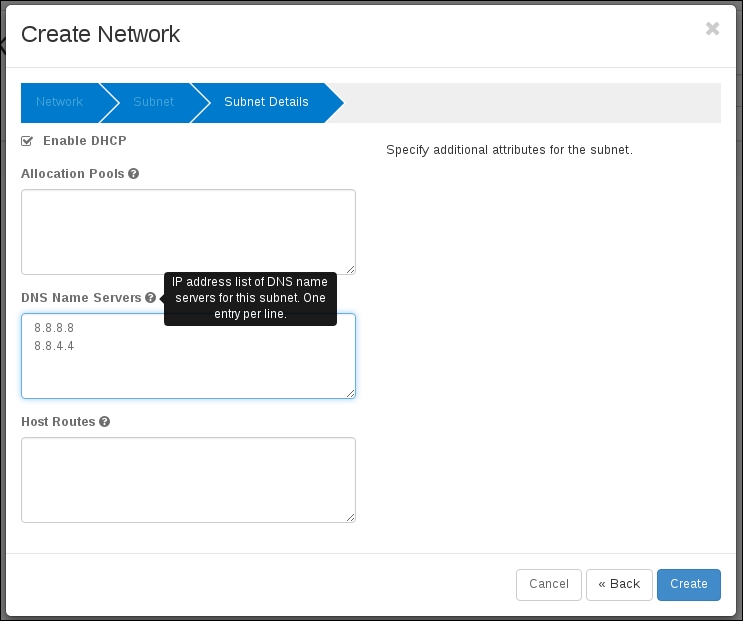Toggle the Enable DHCP checkbox

coord(27,141)
